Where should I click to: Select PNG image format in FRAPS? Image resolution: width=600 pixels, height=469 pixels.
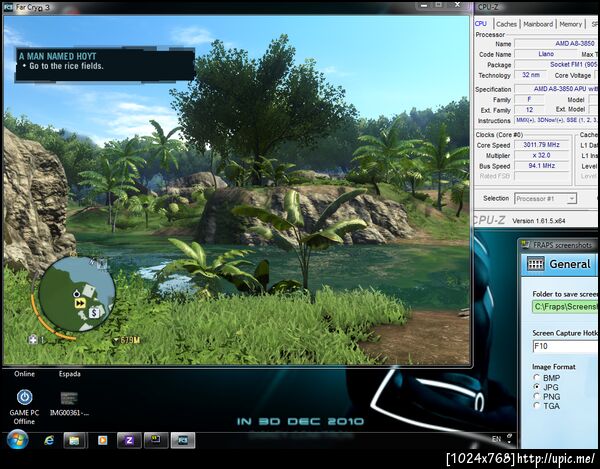[x=536, y=396]
